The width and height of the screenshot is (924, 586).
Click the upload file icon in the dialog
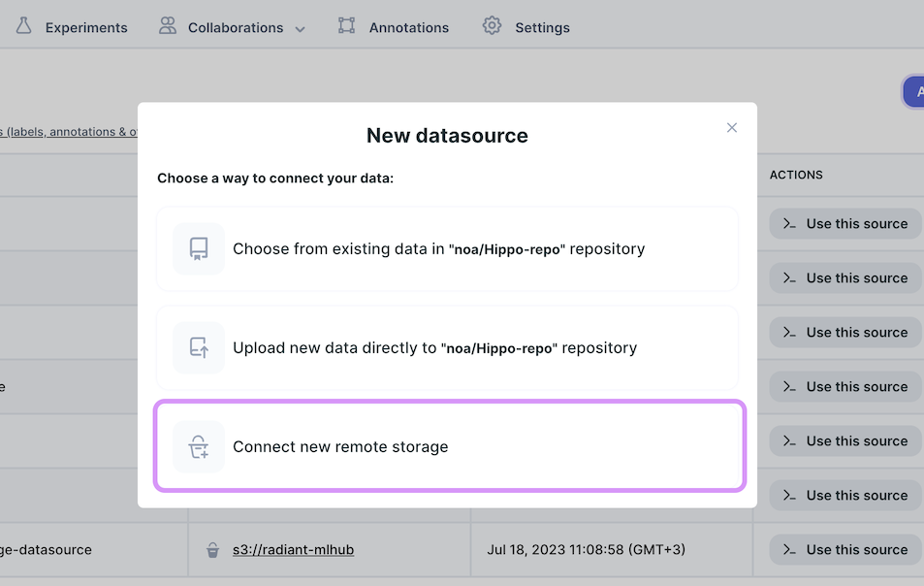tap(199, 348)
